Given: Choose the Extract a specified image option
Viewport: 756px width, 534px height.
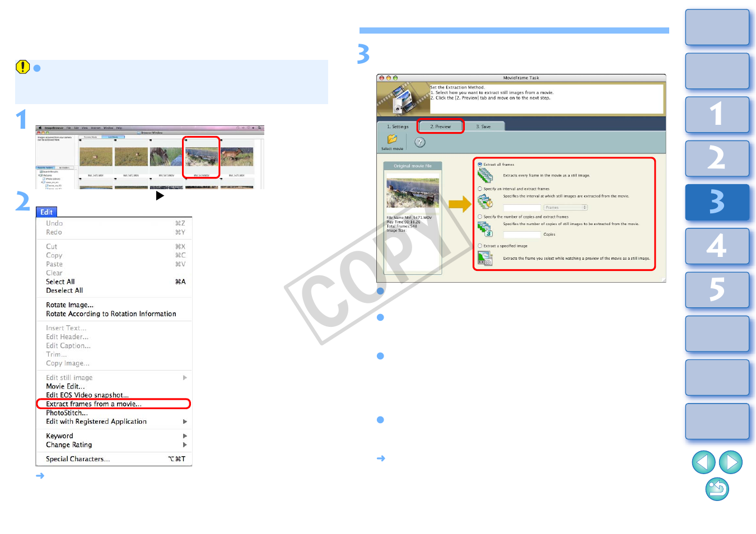Looking at the screenshot, I should click(x=480, y=246).
